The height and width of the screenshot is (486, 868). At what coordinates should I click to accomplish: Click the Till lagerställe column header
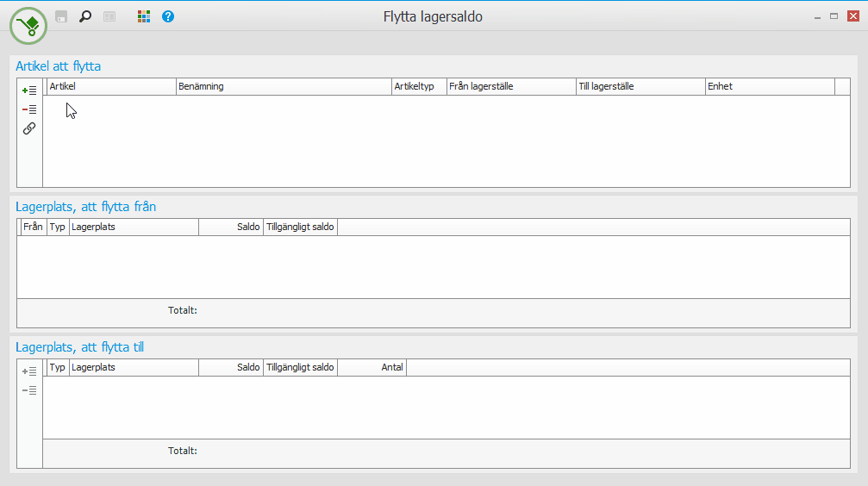pyautogui.click(x=641, y=86)
